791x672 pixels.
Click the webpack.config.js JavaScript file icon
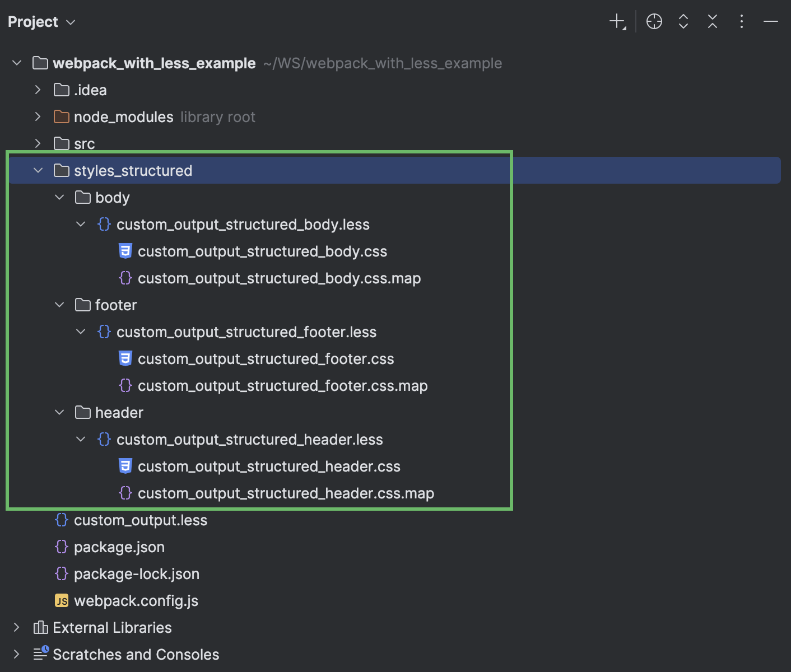[x=62, y=600]
